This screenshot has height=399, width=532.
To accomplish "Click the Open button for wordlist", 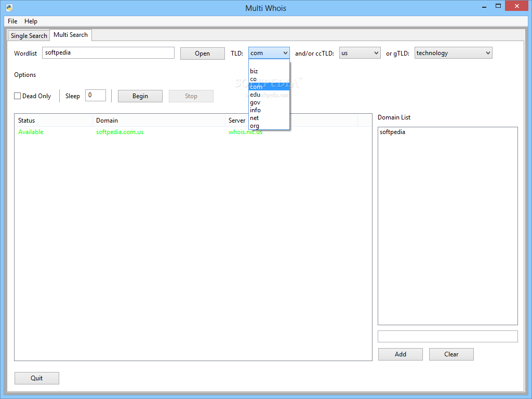I will (202, 54).
